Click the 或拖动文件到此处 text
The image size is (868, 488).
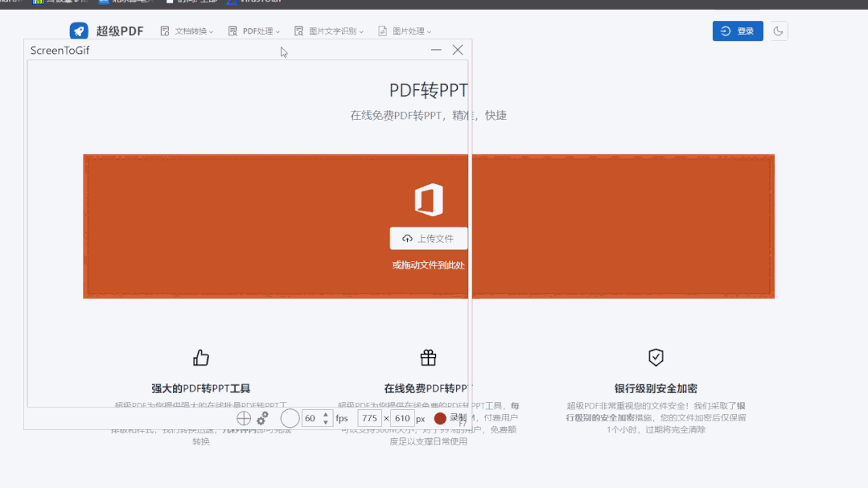tap(429, 265)
